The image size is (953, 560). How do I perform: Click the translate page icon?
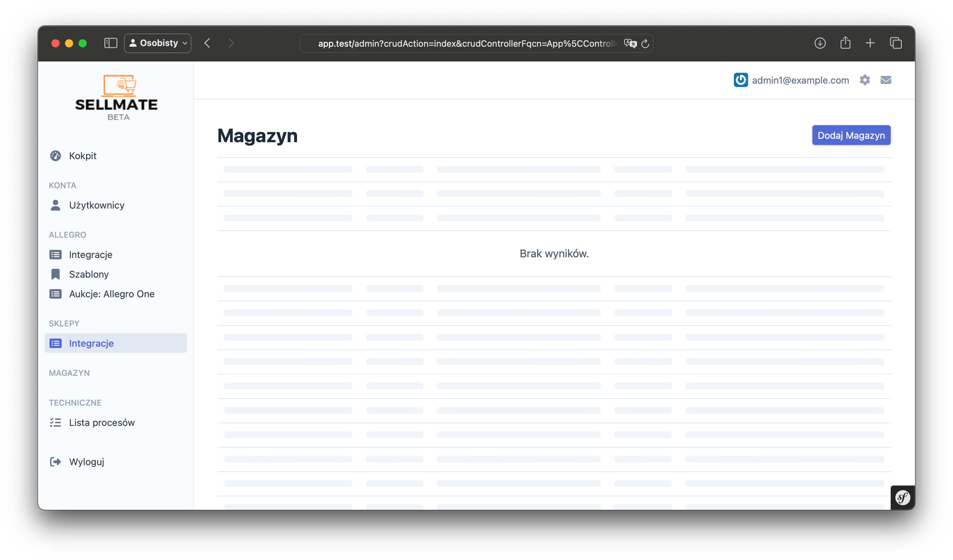point(630,43)
